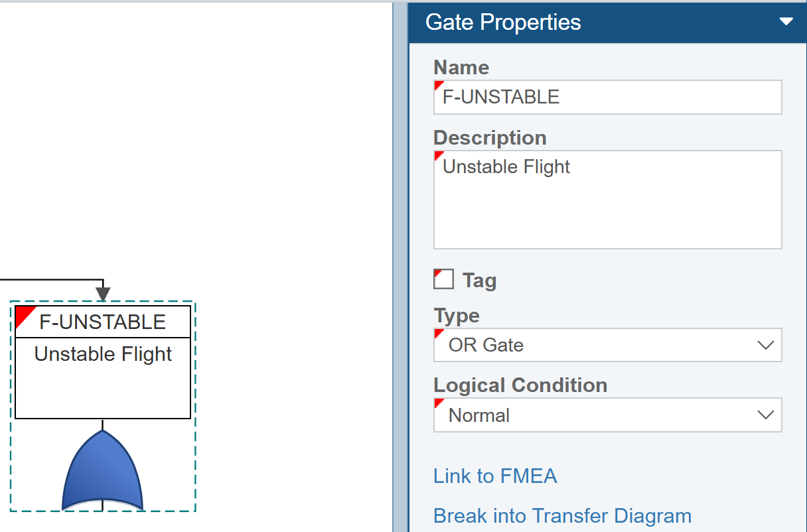Click the red marker in Name field corner
The image size is (807, 532).
[x=438, y=86]
